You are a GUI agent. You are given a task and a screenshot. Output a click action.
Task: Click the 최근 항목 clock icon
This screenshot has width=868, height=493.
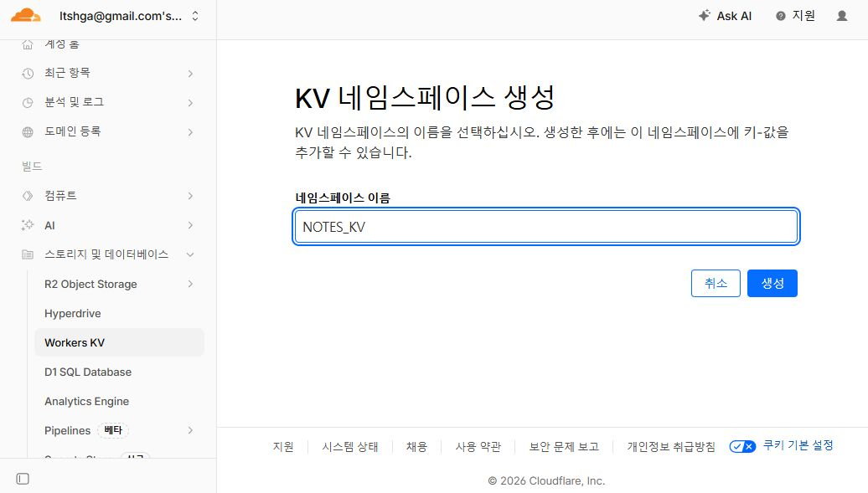tap(28, 74)
